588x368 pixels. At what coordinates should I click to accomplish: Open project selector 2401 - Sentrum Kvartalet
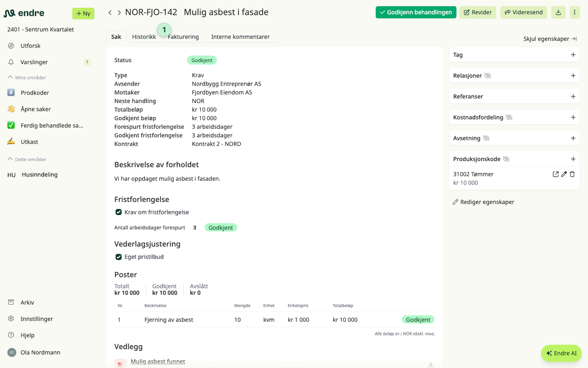point(41,29)
